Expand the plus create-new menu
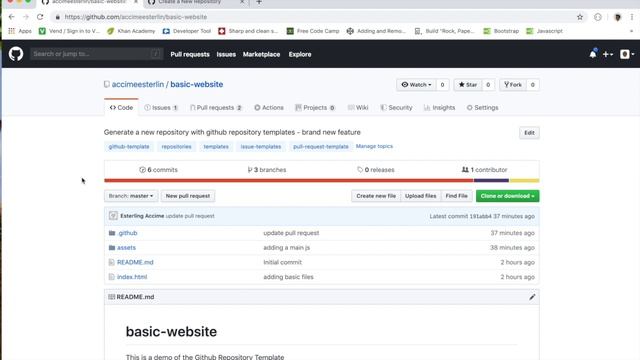The image size is (640, 360). (608, 54)
